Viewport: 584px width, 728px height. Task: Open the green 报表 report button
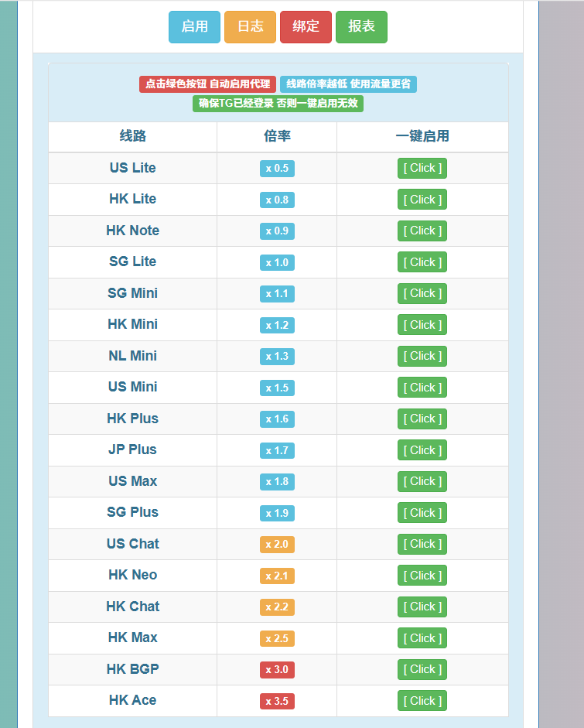click(361, 27)
